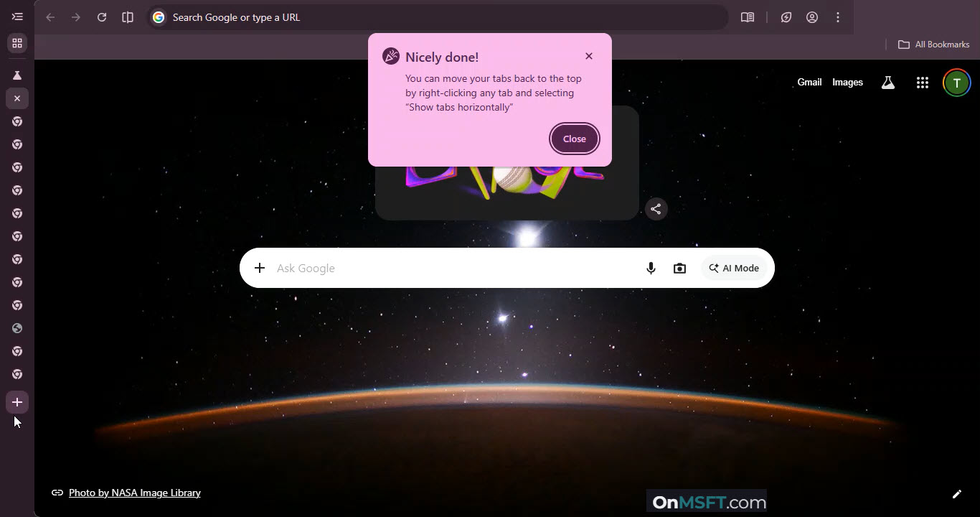This screenshot has width=980, height=517.
Task: Start voice search with microphone
Action: click(651, 268)
